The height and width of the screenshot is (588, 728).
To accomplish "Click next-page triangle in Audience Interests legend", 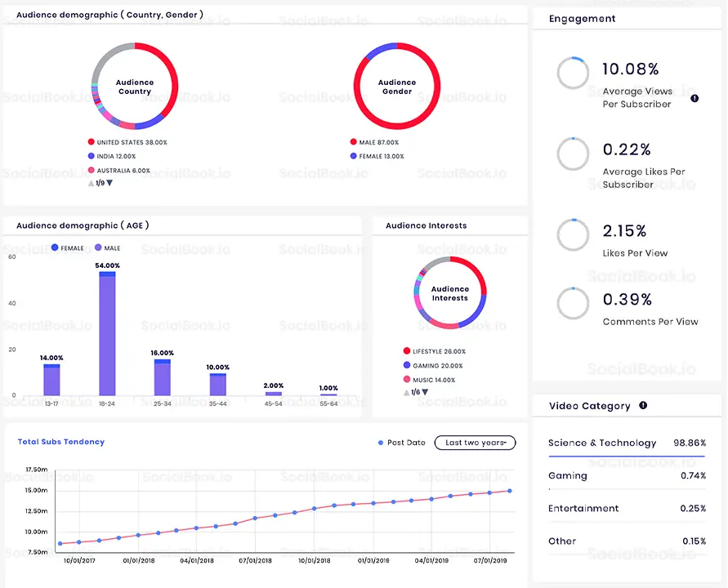I will (x=425, y=393).
